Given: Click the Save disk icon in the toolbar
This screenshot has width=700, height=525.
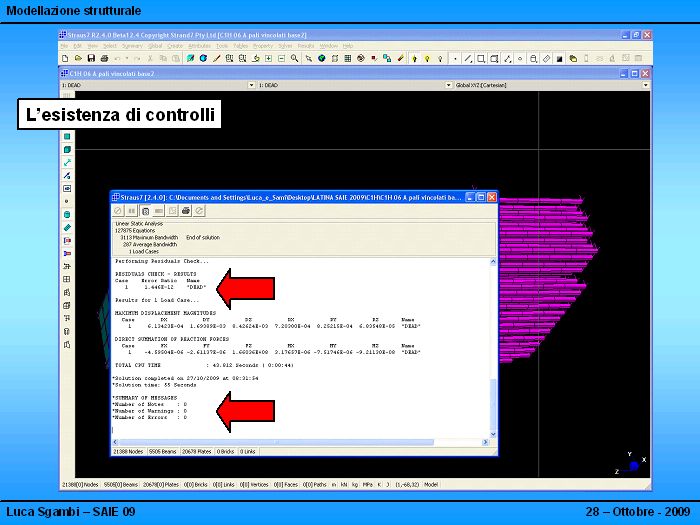Looking at the screenshot, I should tap(89, 58).
